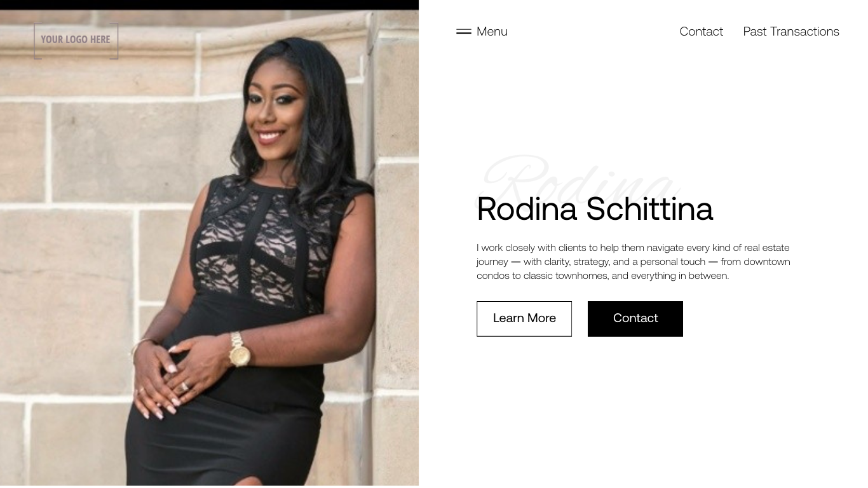Click the agent portrait photo
This screenshot has height=488, width=868.
pos(209,248)
